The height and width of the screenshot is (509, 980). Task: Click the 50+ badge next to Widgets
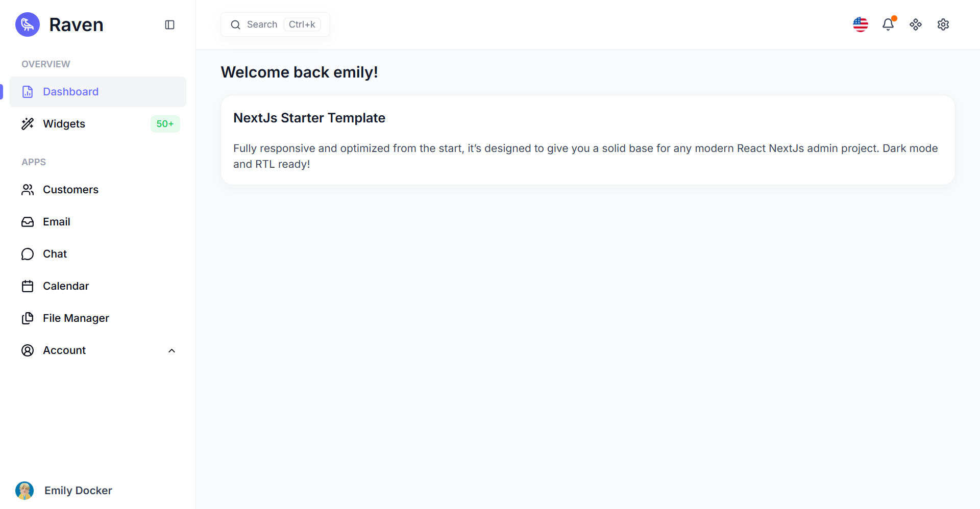pos(165,124)
